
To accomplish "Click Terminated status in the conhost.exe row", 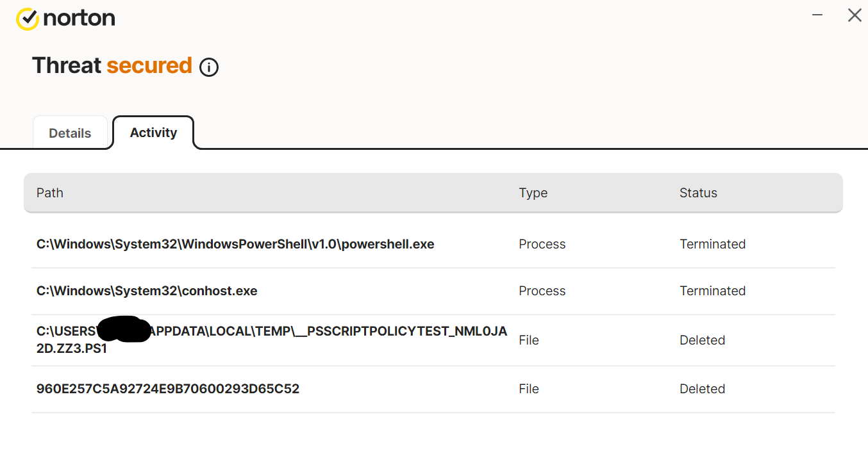I will [x=712, y=291].
